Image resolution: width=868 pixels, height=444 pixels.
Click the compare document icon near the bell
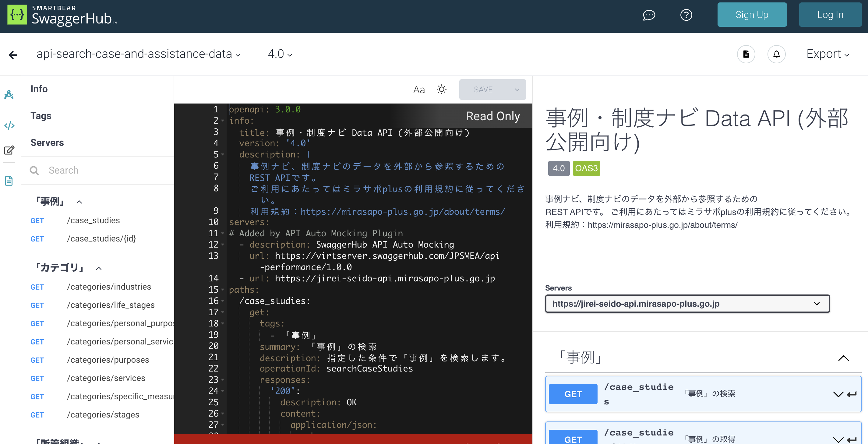(746, 54)
